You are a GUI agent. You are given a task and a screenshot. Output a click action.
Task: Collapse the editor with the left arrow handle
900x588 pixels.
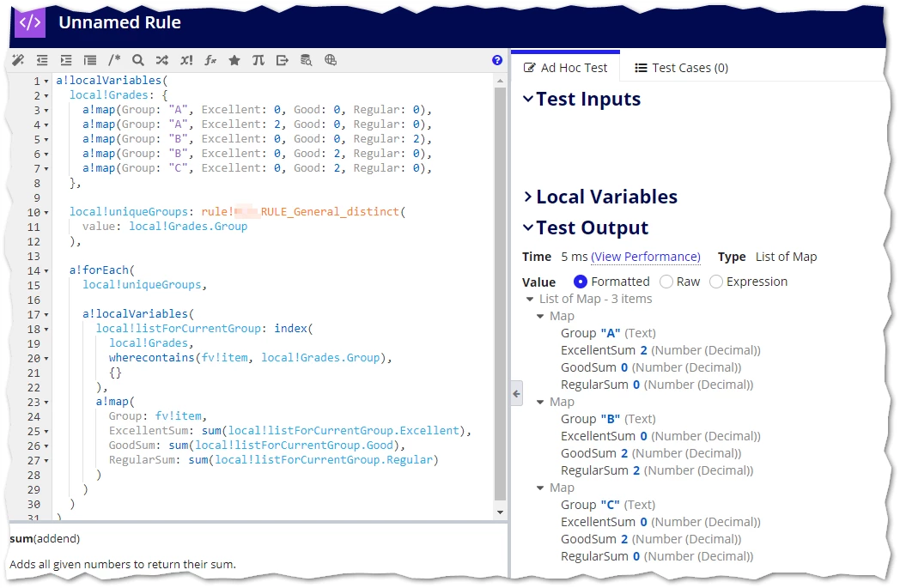[x=517, y=393]
